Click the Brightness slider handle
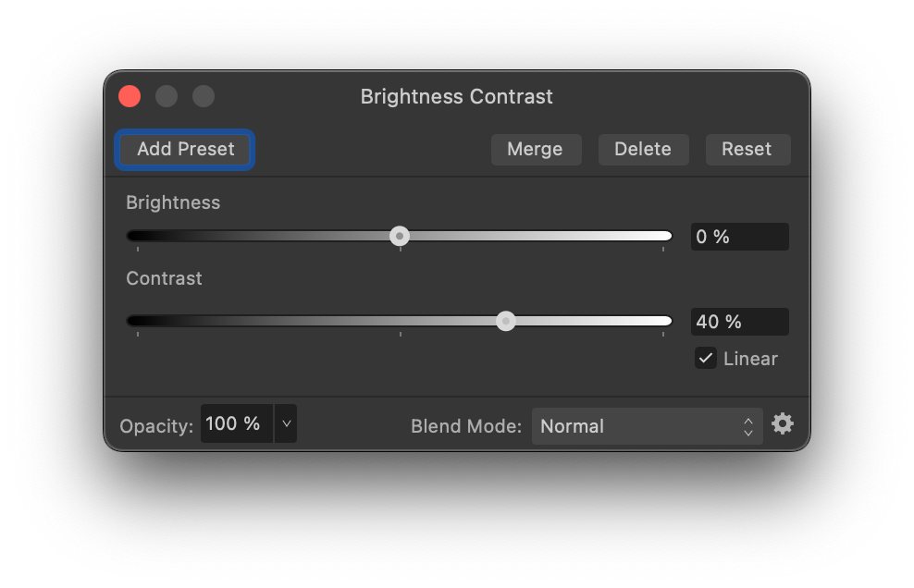 point(400,237)
